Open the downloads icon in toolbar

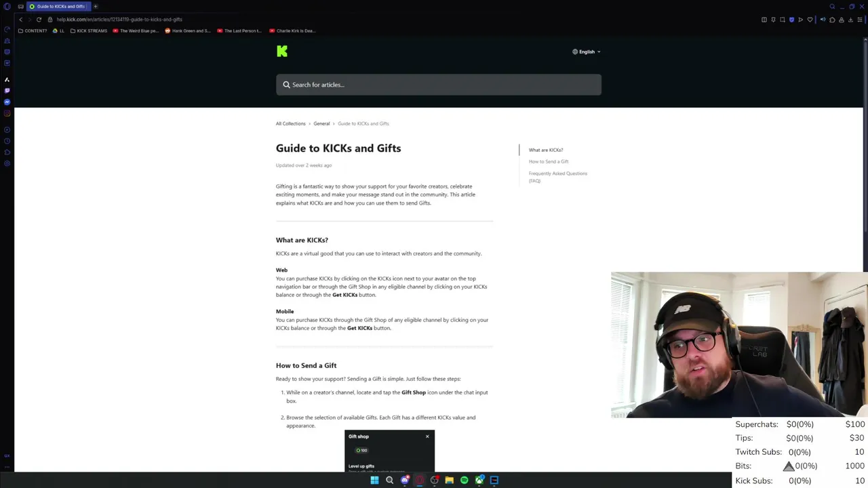(x=850, y=20)
